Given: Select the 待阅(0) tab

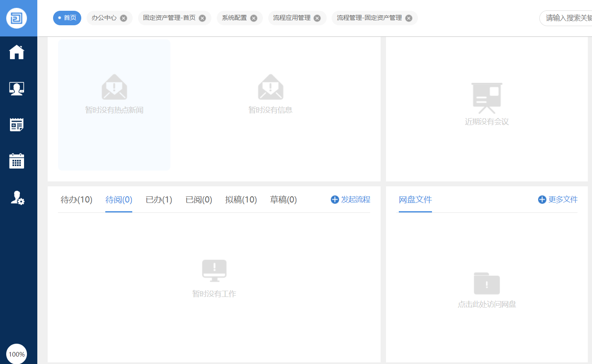Looking at the screenshot, I should pos(119,200).
